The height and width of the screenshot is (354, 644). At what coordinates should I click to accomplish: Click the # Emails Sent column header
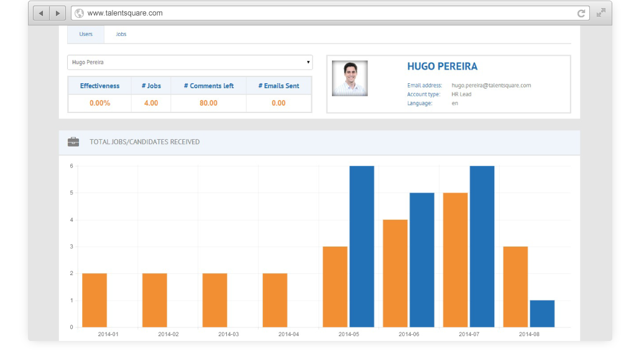(x=278, y=86)
